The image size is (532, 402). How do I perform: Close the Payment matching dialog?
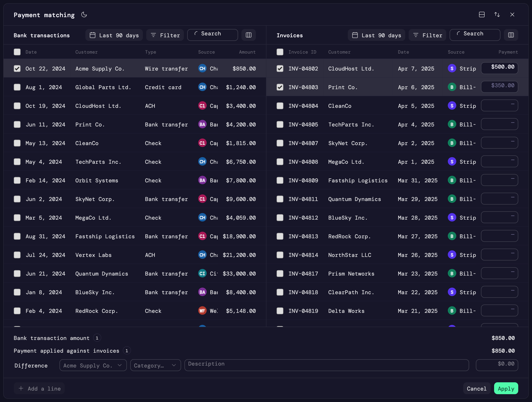tap(512, 15)
